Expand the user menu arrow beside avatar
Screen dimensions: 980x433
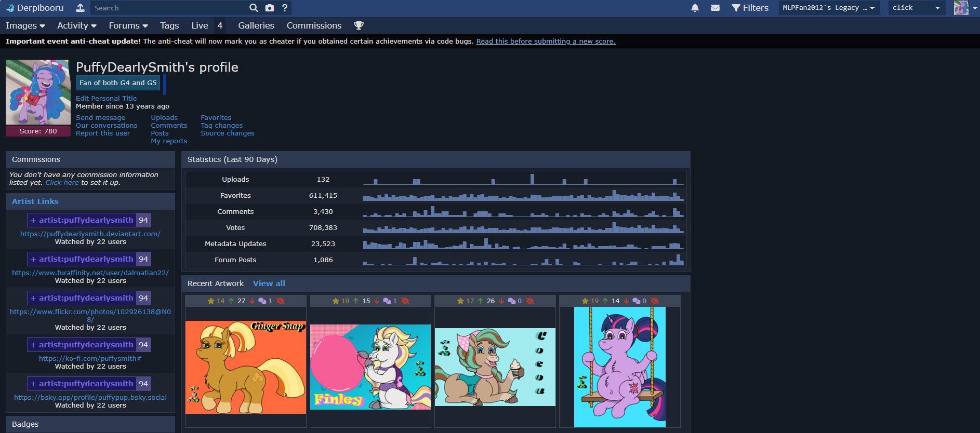pyautogui.click(x=975, y=8)
